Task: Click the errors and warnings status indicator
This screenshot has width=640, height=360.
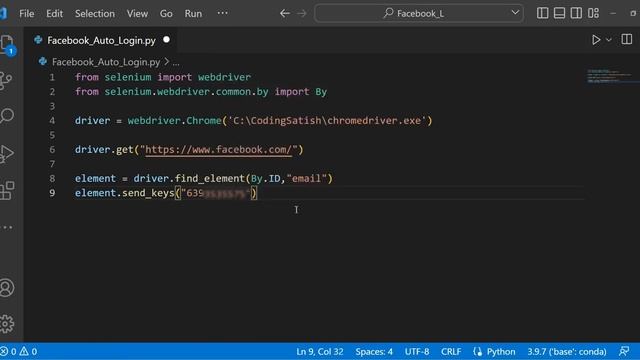Action: (19, 351)
